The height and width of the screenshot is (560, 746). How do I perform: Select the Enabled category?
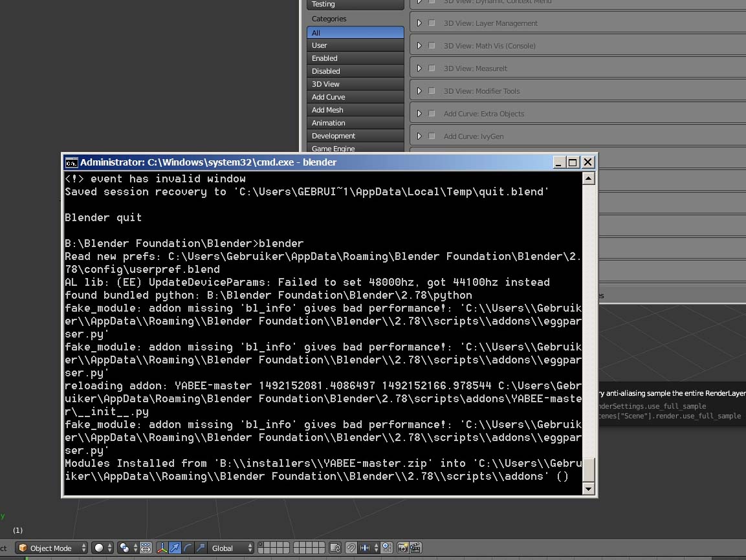[x=355, y=58]
